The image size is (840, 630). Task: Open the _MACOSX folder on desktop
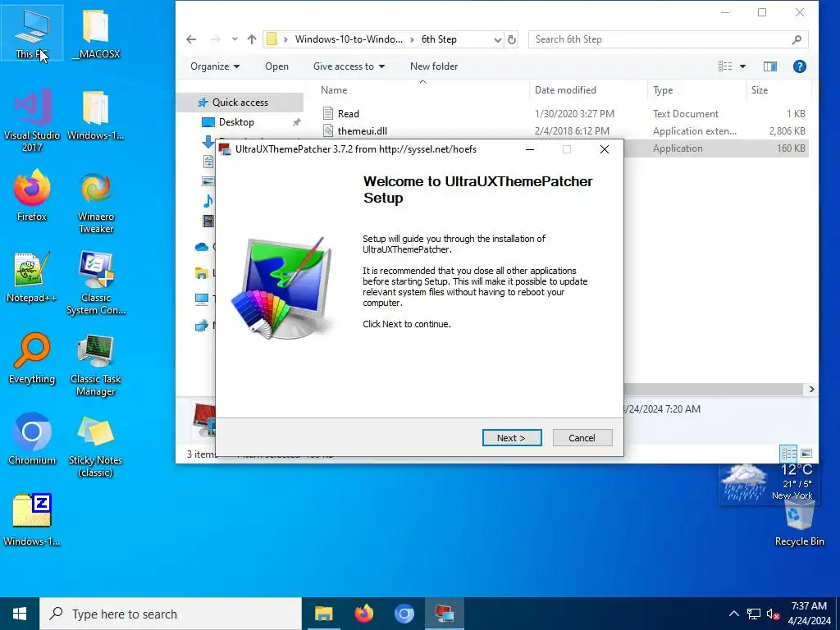point(96,33)
